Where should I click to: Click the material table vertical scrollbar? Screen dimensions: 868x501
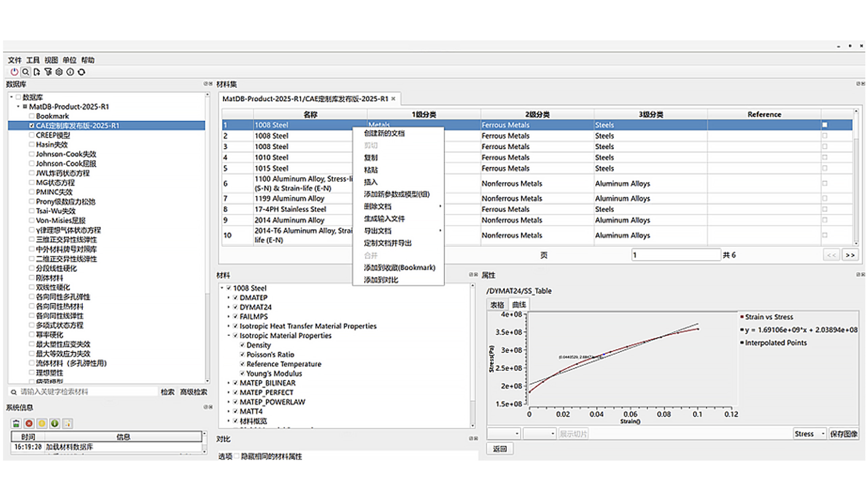click(856, 179)
